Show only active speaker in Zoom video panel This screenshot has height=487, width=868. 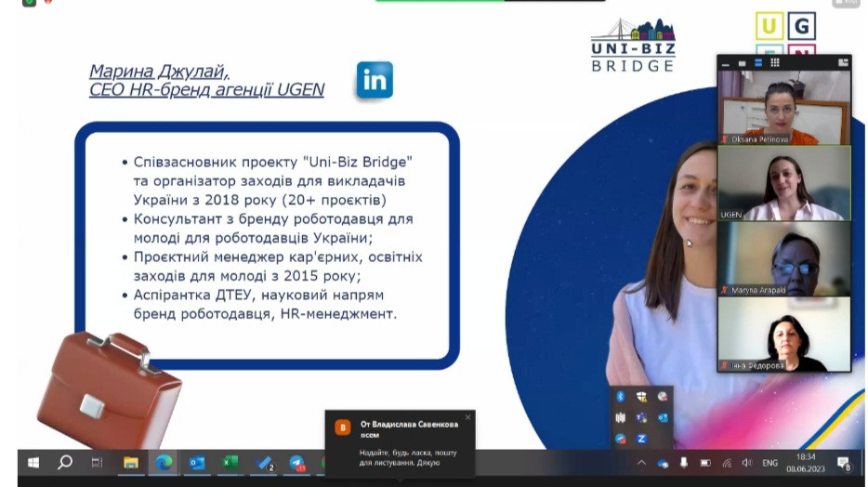click(742, 63)
